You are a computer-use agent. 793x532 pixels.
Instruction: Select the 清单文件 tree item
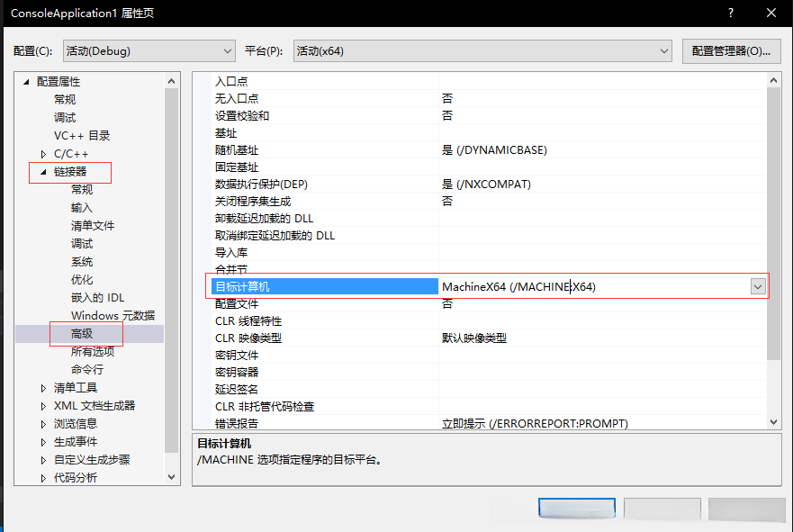click(x=93, y=226)
